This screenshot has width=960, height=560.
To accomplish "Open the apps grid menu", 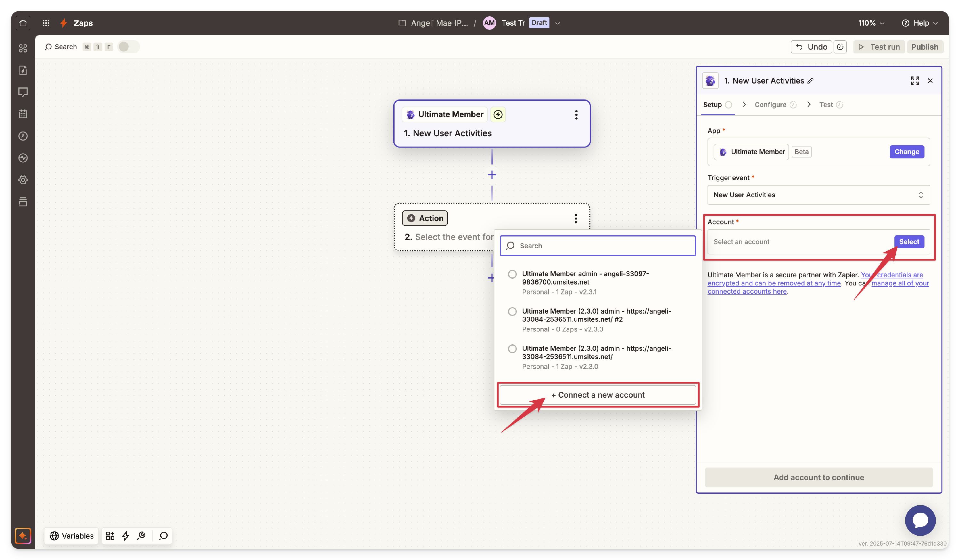I will [x=46, y=23].
